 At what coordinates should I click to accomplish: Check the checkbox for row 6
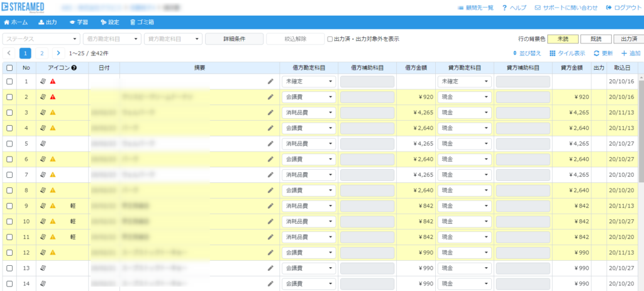coord(9,159)
